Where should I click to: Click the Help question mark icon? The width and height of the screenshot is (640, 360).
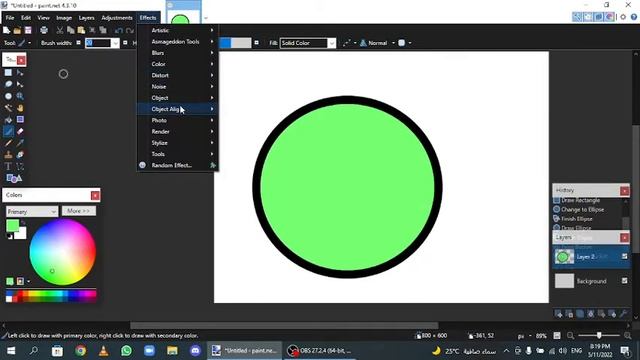(633, 17)
